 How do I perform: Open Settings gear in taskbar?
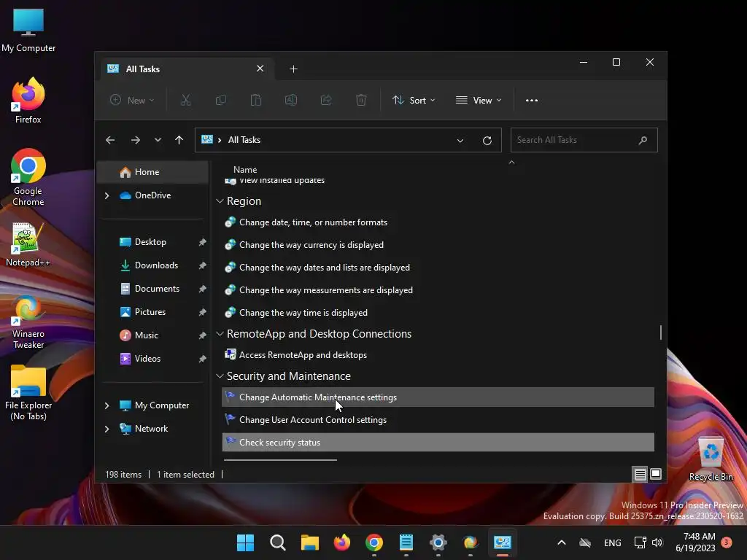pyautogui.click(x=438, y=542)
